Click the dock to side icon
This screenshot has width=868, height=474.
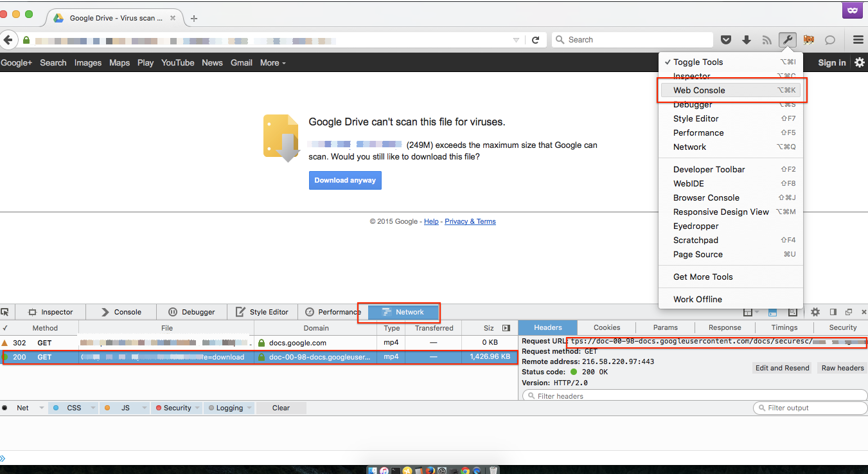point(833,312)
